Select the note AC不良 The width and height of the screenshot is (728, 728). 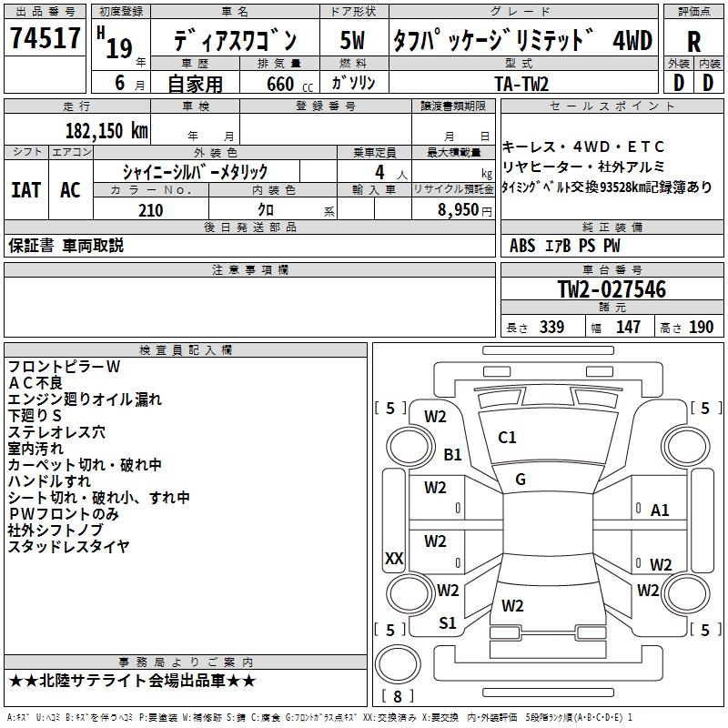(35, 383)
